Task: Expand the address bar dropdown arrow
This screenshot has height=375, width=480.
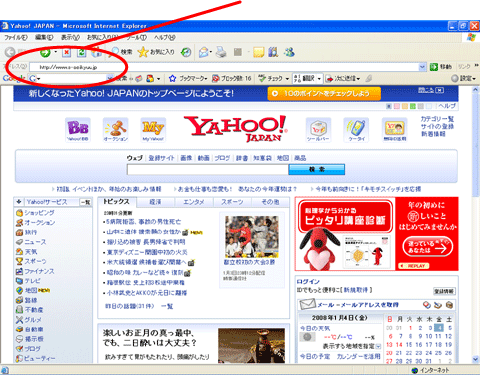Action: coord(422,67)
